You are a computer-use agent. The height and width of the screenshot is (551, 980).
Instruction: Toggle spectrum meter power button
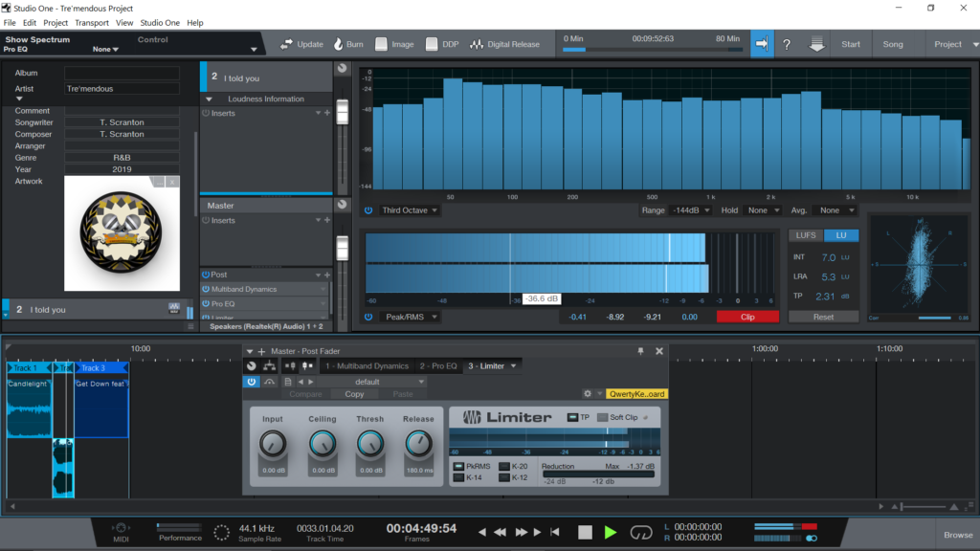tap(368, 210)
